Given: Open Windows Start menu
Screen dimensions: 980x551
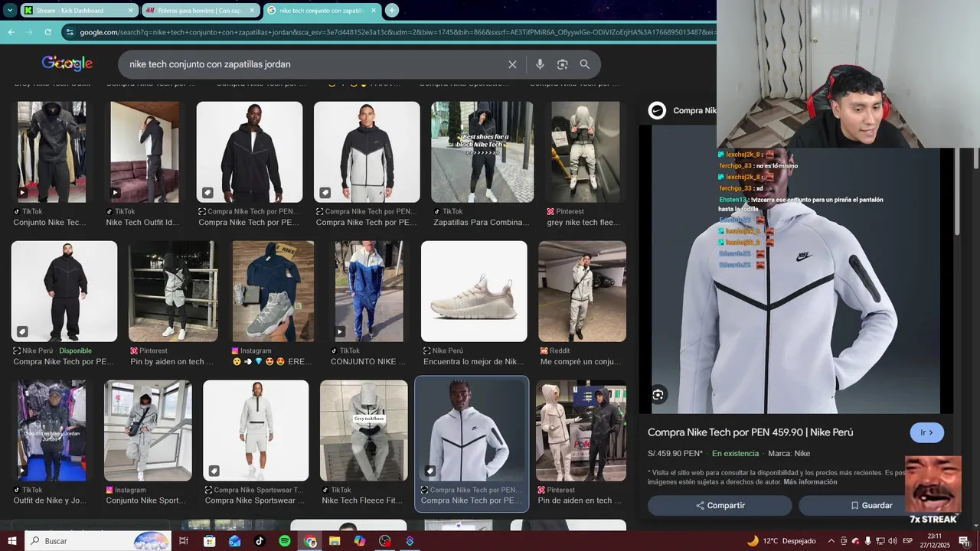Looking at the screenshot, I should point(12,541).
